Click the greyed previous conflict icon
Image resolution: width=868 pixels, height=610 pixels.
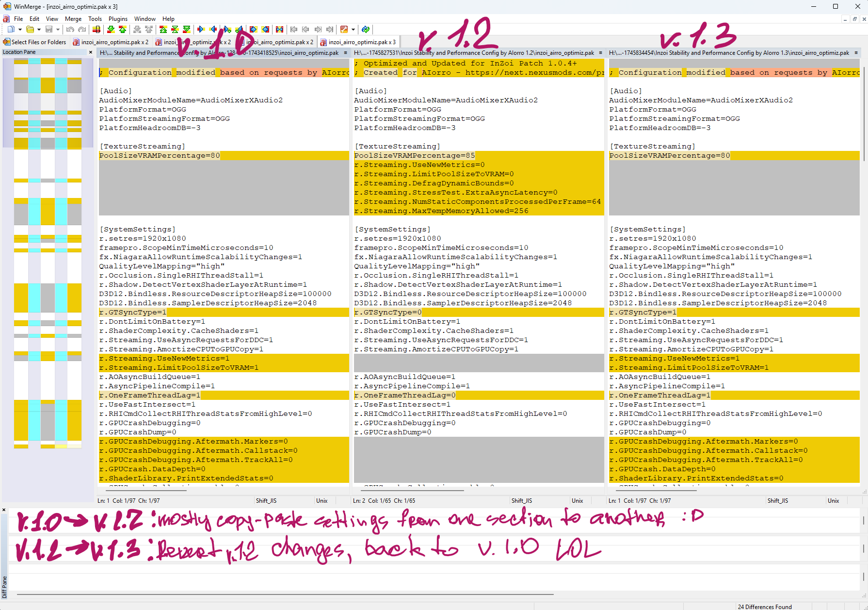click(149, 30)
